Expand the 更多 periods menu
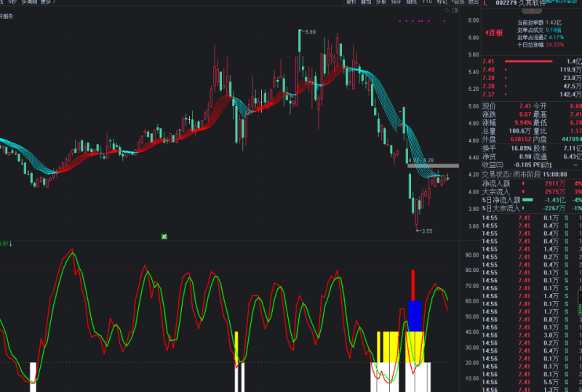Image resolution: width=582 pixels, height=392 pixels. tap(48, 2)
